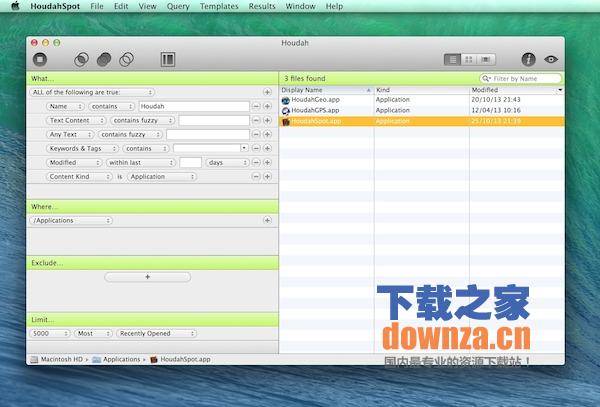Open the File menu
This screenshot has width=600, height=407.
(97, 6)
